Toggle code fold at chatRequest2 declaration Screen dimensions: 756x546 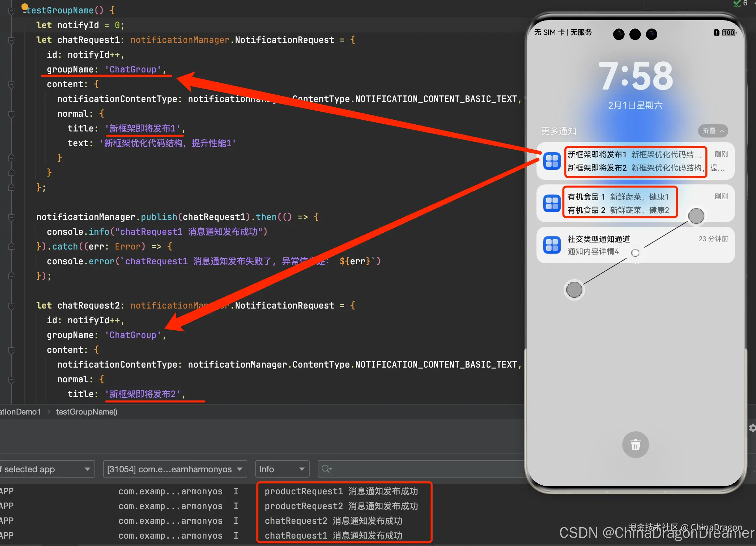[x=11, y=306]
